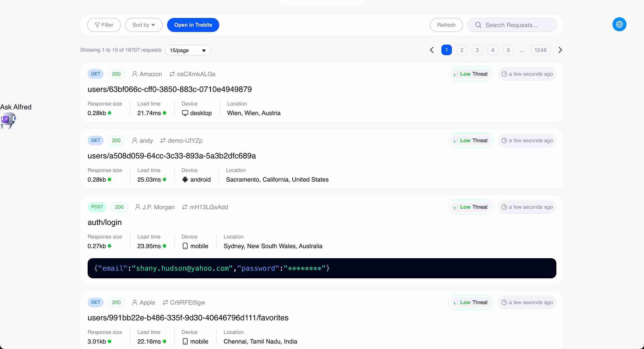Click the next page chevron arrow
The height and width of the screenshot is (349, 644).
pos(560,50)
